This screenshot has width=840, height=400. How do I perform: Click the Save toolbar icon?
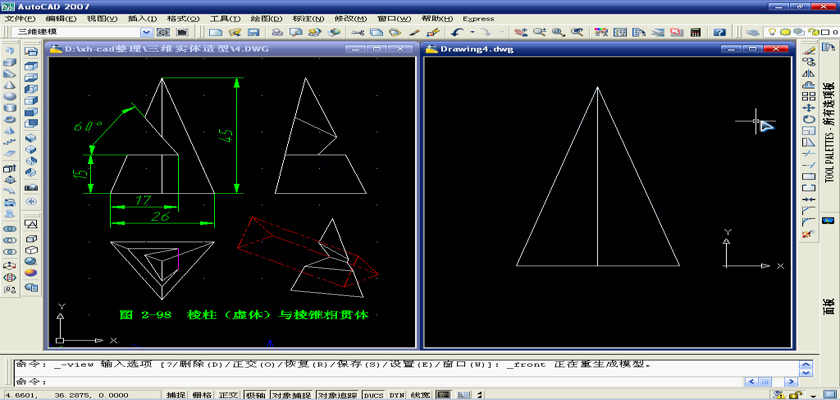tap(253, 32)
